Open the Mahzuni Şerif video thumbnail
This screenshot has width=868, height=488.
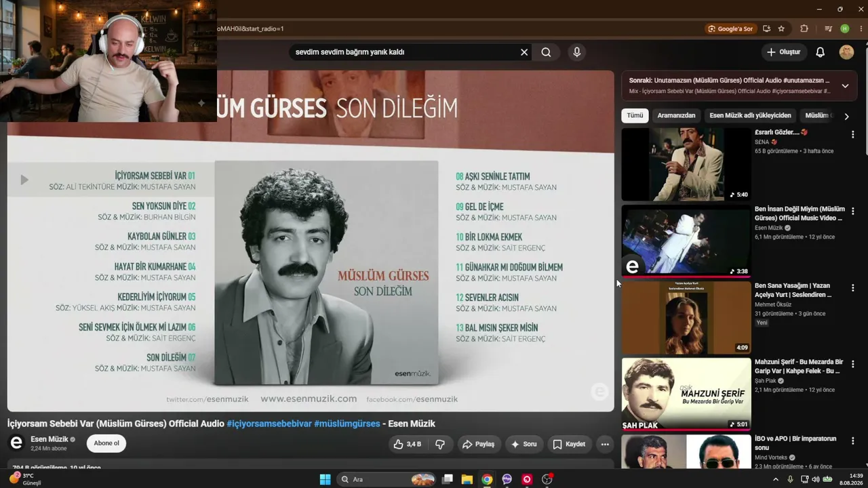tap(686, 394)
